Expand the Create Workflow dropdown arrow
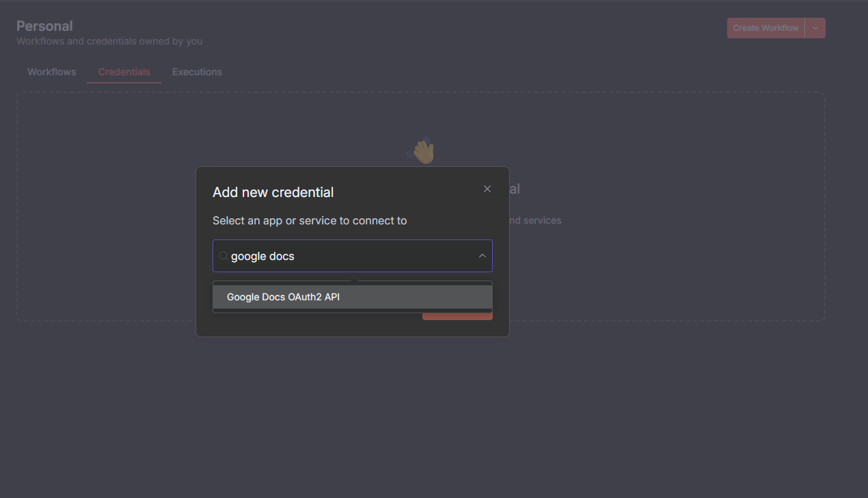The image size is (868, 498). click(x=815, y=28)
